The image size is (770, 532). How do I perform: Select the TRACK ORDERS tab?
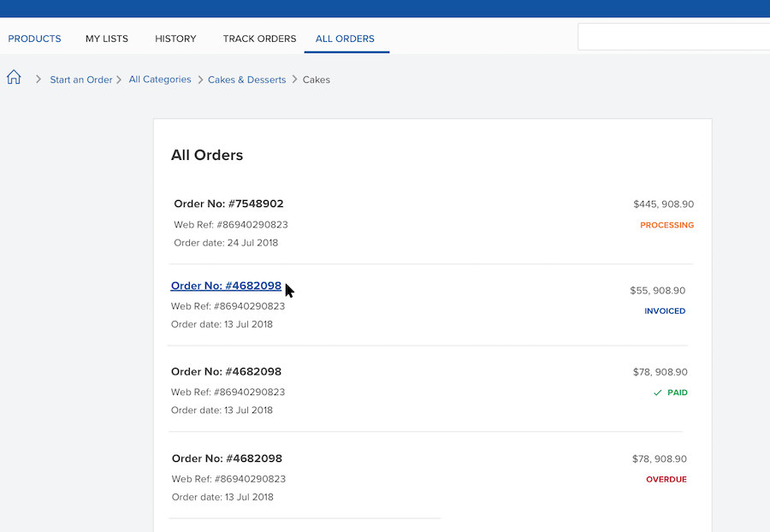259,38
